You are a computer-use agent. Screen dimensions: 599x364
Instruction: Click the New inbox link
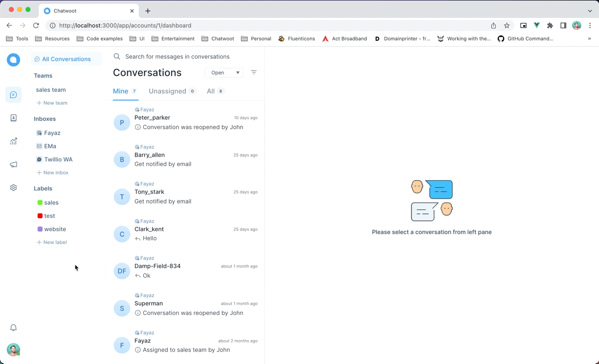(x=52, y=173)
